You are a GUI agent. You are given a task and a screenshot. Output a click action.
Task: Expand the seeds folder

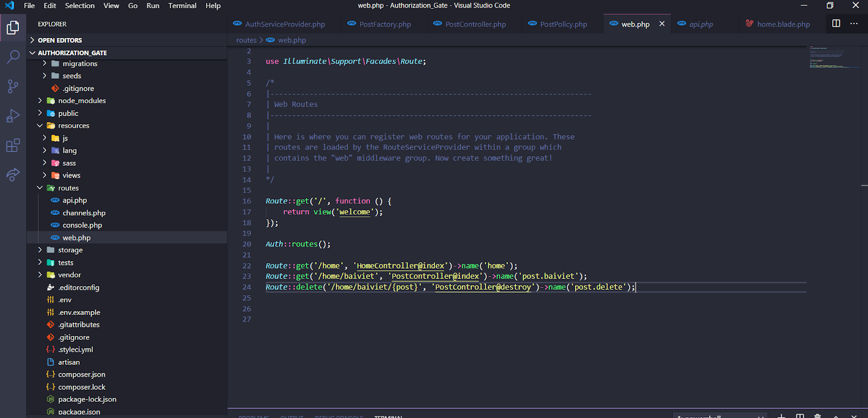[44, 76]
